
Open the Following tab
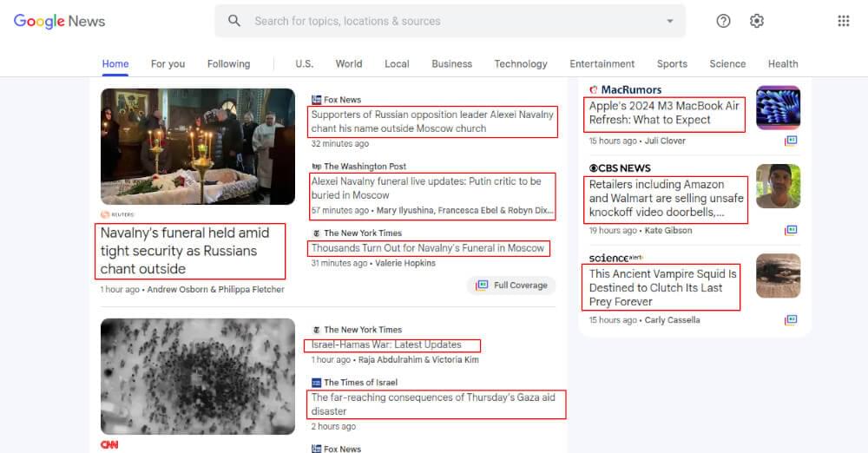[x=228, y=63]
